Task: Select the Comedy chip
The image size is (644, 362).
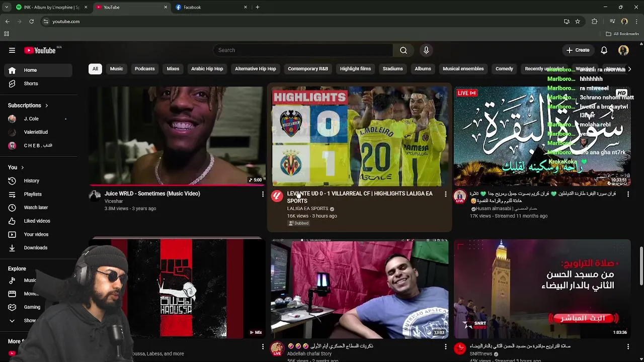Action: 504,69
